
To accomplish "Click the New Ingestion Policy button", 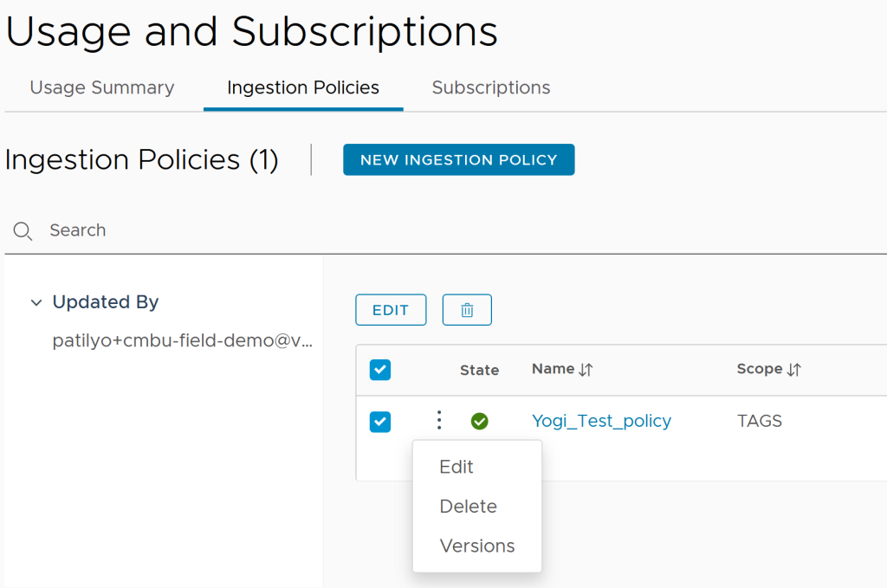I will 458,159.
